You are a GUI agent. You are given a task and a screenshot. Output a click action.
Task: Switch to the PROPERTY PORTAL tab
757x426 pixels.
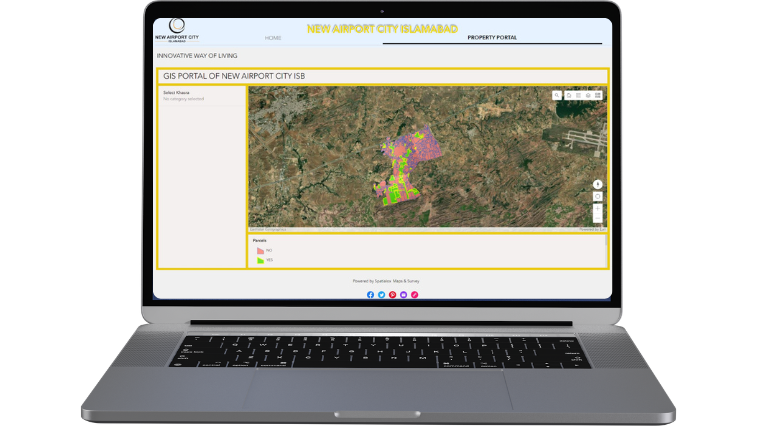tap(492, 37)
